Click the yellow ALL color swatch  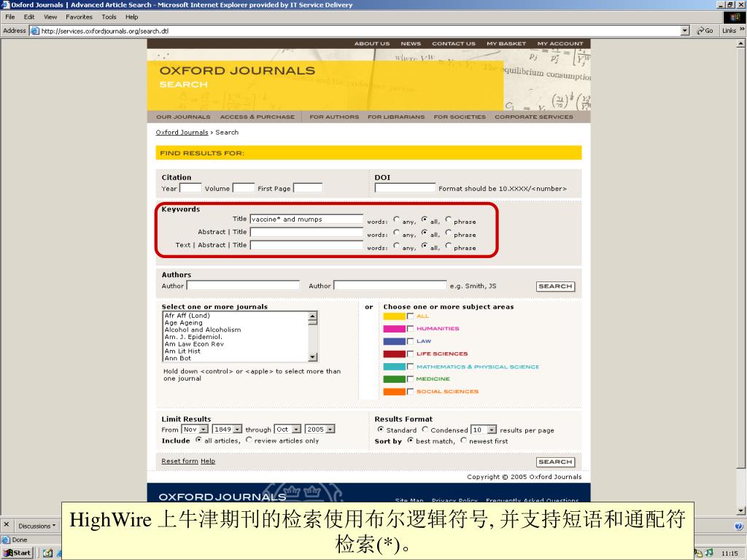395,316
